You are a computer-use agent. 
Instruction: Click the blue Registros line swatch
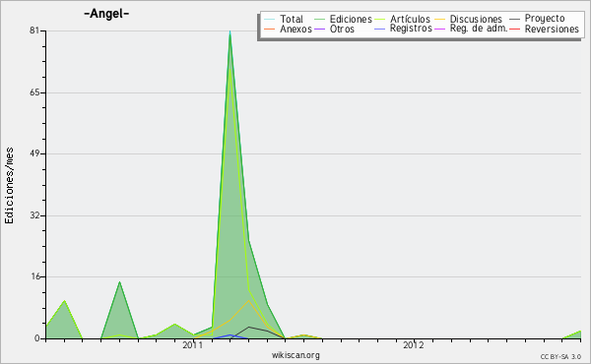pyautogui.click(x=379, y=29)
